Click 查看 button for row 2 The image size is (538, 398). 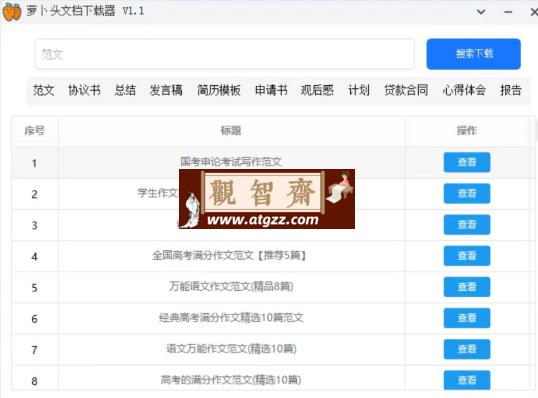point(467,194)
